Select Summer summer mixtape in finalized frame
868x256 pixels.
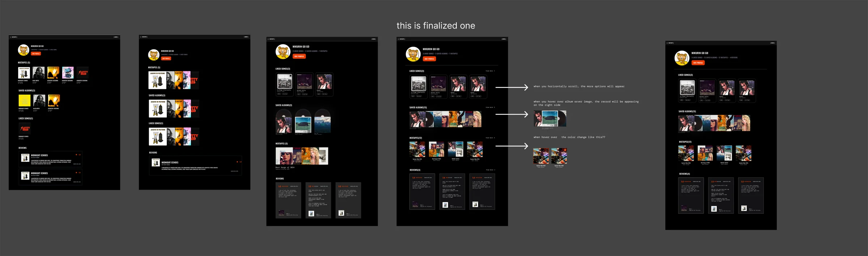pyautogui.click(x=456, y=151)
